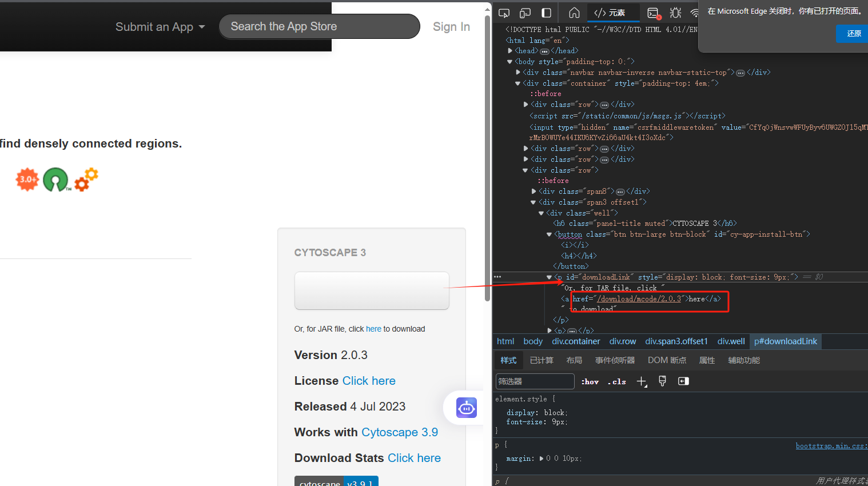
Task: Collapse the body element node
Action: tap(510, 62)
